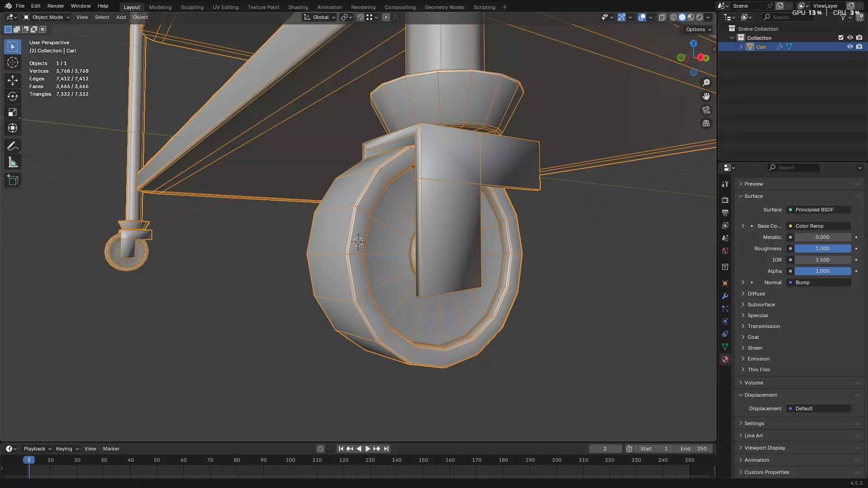Open the Object Mode dropdown

click(47, 17)
